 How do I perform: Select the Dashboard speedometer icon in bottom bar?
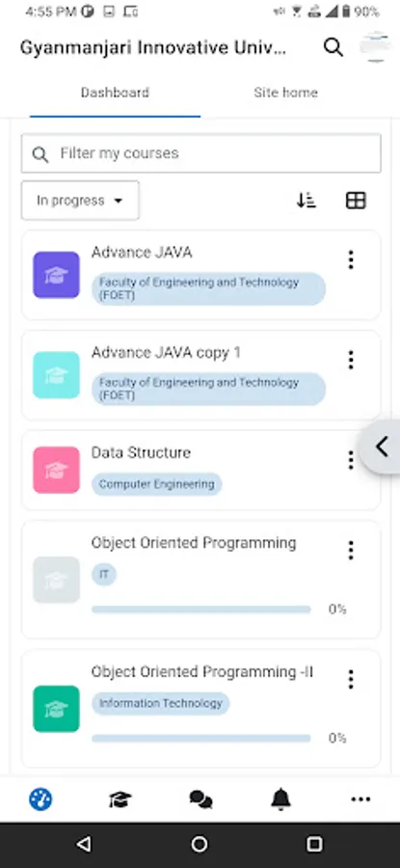[40, 800]
